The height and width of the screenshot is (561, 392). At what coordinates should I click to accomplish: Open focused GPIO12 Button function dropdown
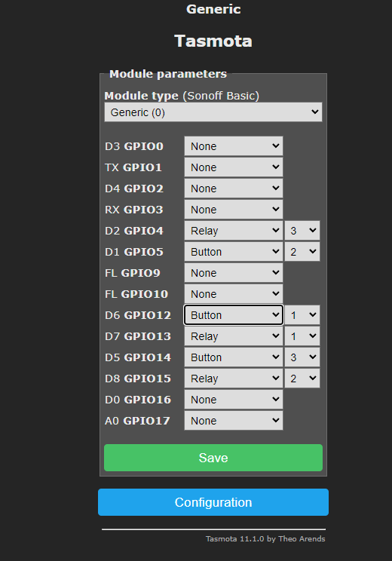pos(234,315)
